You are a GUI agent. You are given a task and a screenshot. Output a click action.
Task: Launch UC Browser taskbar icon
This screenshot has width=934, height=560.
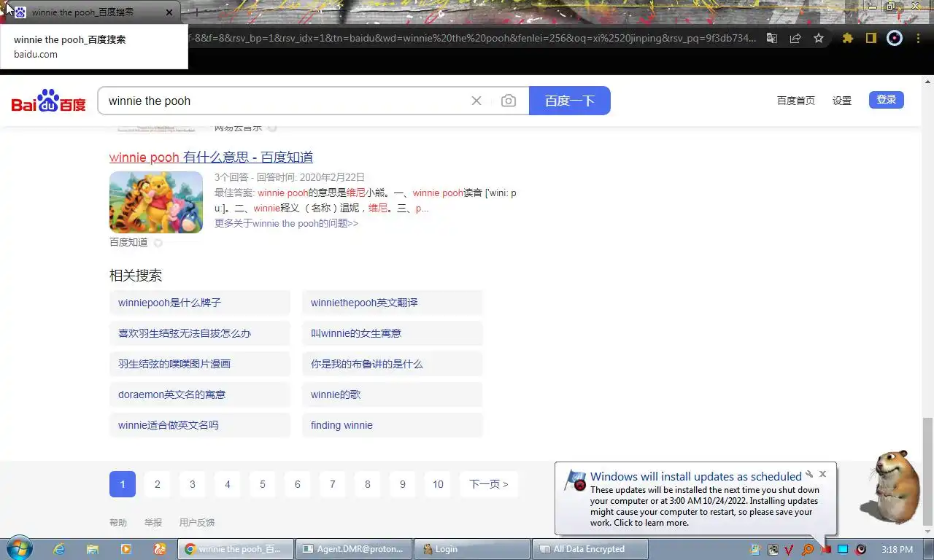click(160, 549)
